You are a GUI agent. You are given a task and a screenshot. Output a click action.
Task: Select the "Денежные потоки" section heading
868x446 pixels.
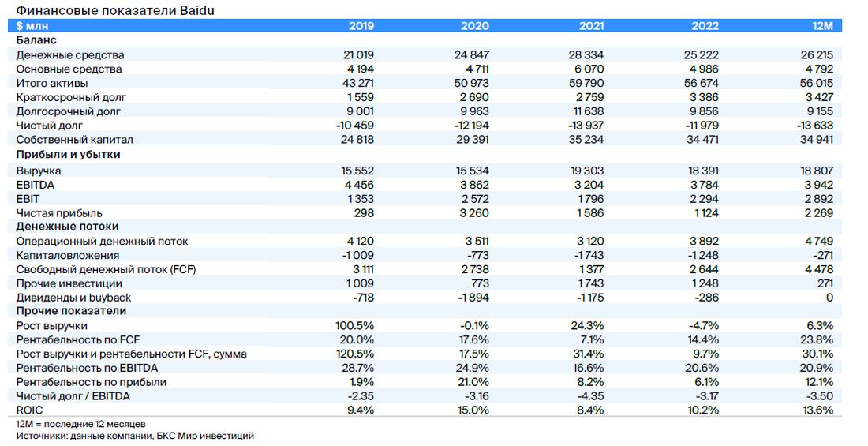click(68, 227)
